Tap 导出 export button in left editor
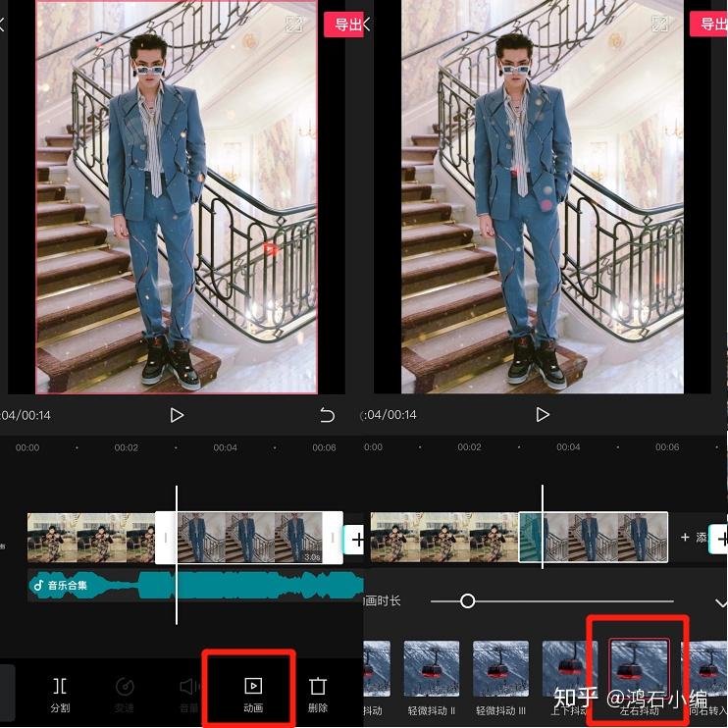Screen dimensions: 728x728 click(344, 25)
